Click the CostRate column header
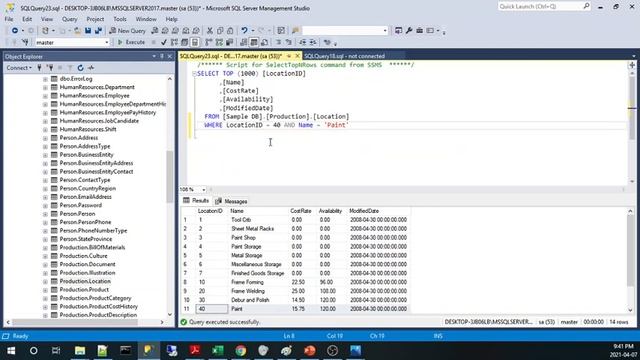Screen dimensions: 640x360 pos(301,211)
